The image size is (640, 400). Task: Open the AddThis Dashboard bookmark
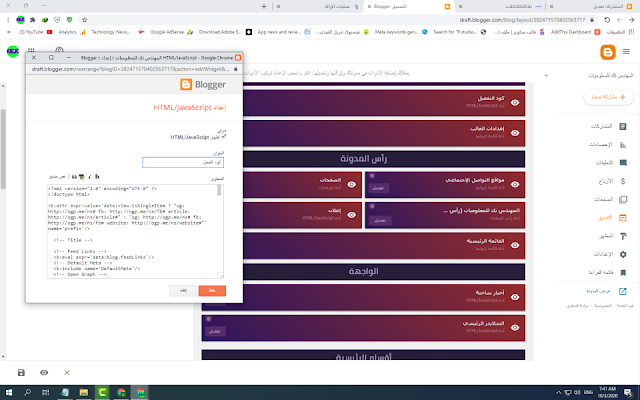pyautogui.click(x=576, y=32)
